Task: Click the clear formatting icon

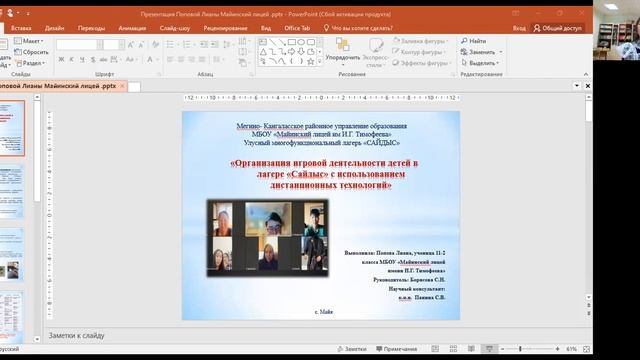Action: point(155,44)
